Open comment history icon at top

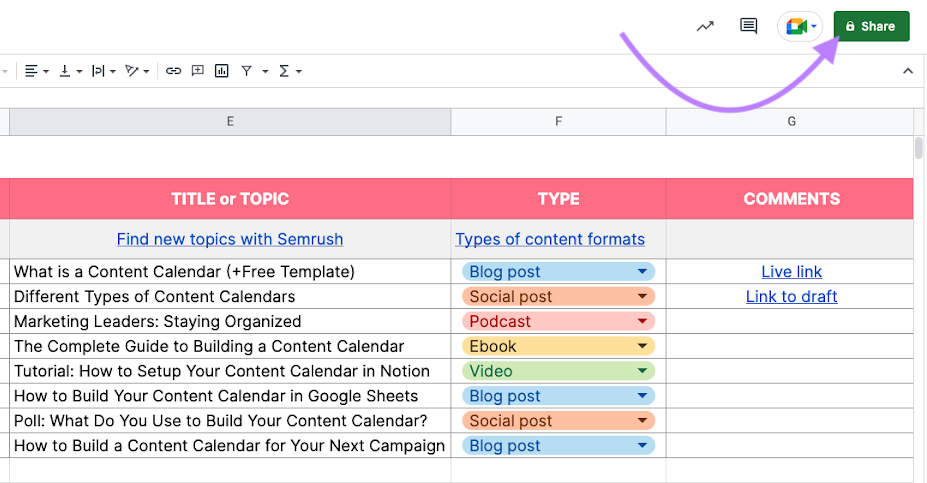pyautogui.click(x=748, y=27)
